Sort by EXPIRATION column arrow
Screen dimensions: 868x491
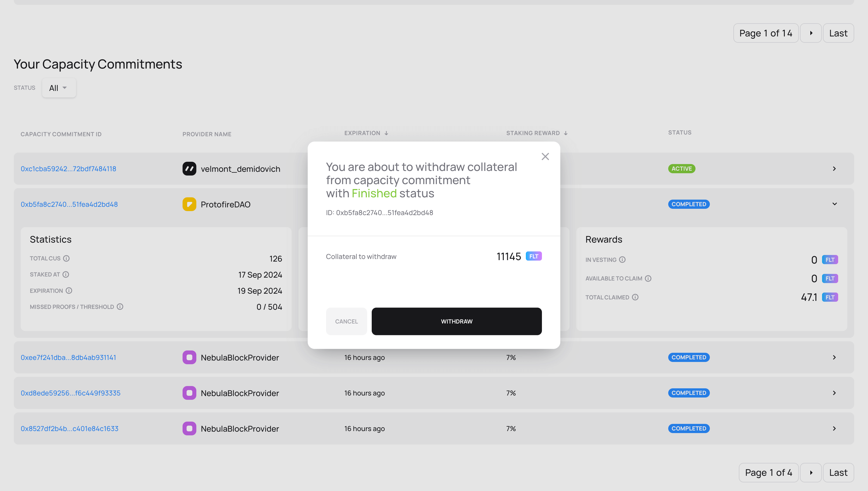pyautogui.click(x=386, y=133)
